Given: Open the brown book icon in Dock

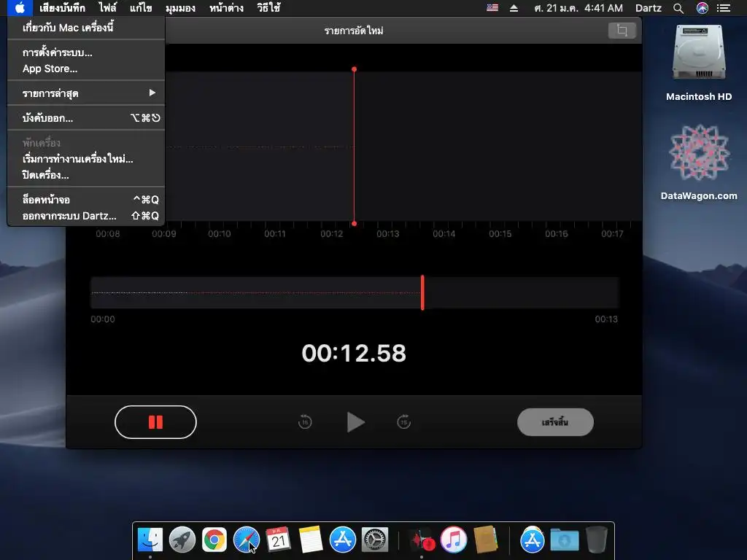Looking at the screenshot, I should click(x=485, y=540).
